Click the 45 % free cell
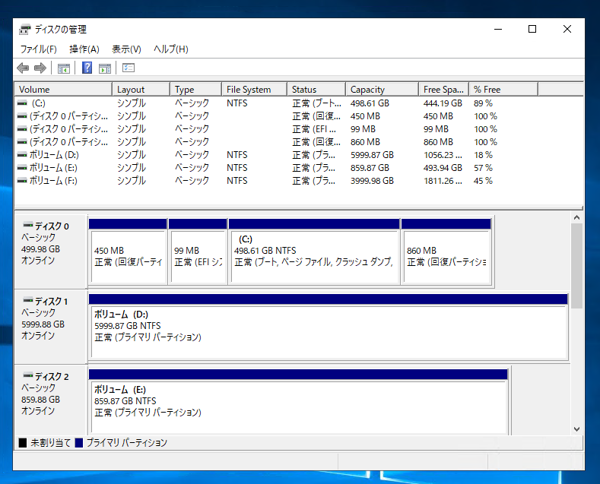This screenshot has width=600, height=484. (x=483, y=181)
